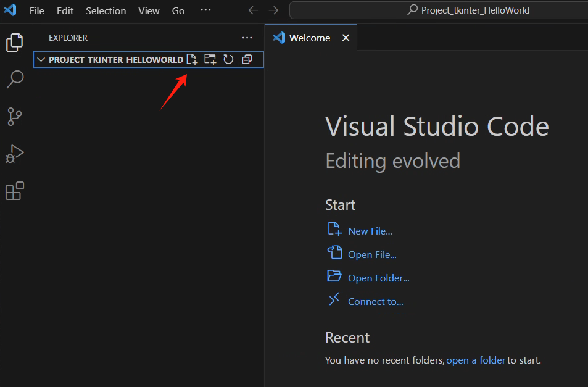The height and width of the screenshot is (387, 588).
Task: Collapse the PROJECT_TKINTER_HELLOWORLD section chevron
Action: click(x=41, y=60)
